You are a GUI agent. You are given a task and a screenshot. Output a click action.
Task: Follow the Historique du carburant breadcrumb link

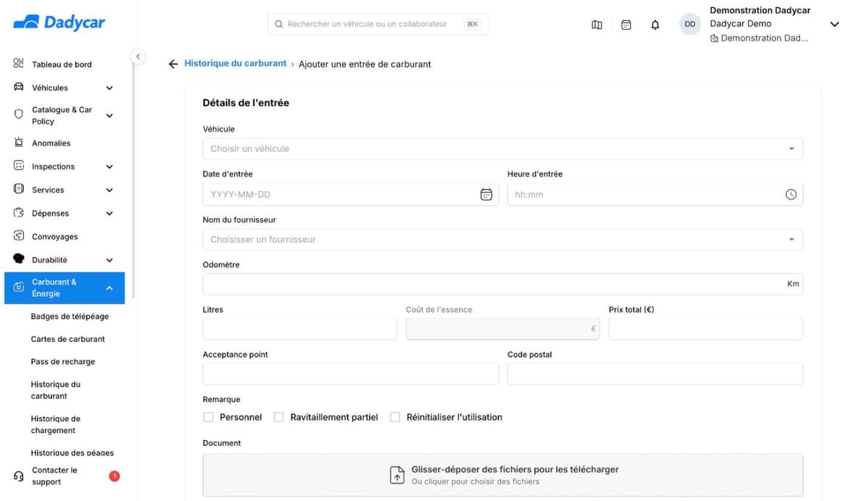point(235,64)
